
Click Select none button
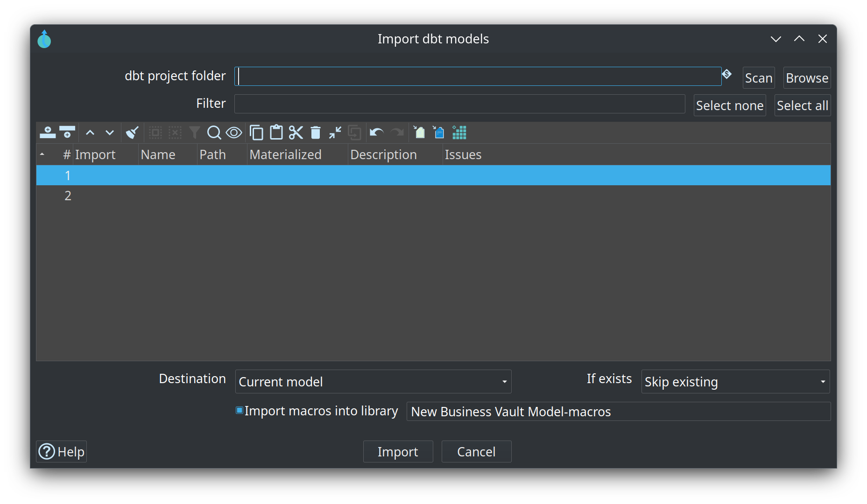coord(730,105)
